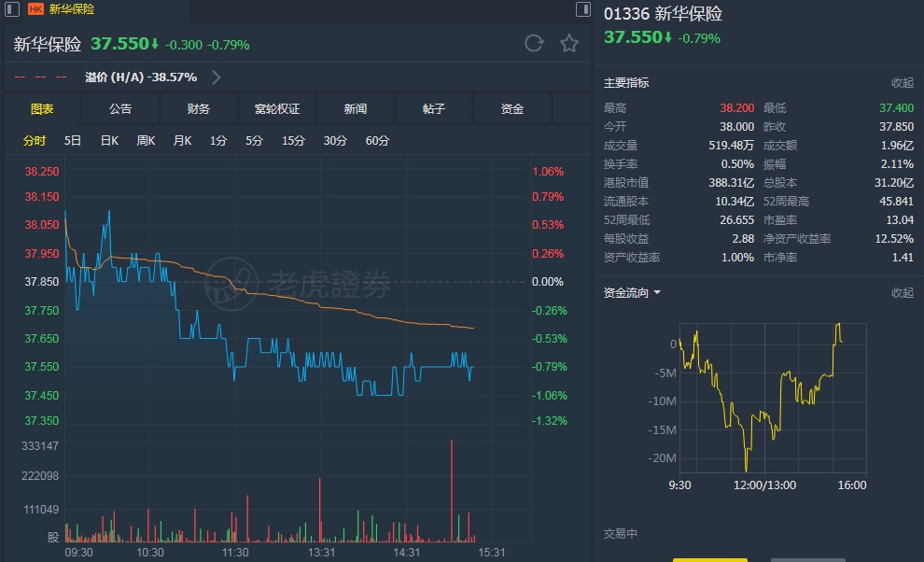
Task: Refresh the 新华保险 stock quote
Action: coord(534,43)
